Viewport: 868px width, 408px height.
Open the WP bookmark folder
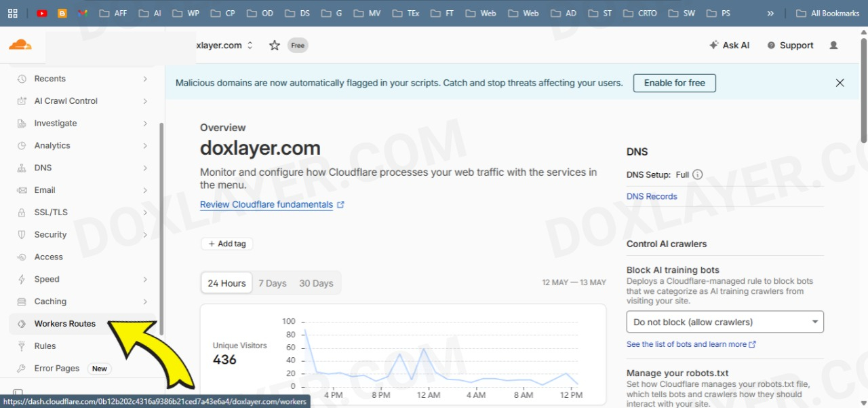[186, 13]
